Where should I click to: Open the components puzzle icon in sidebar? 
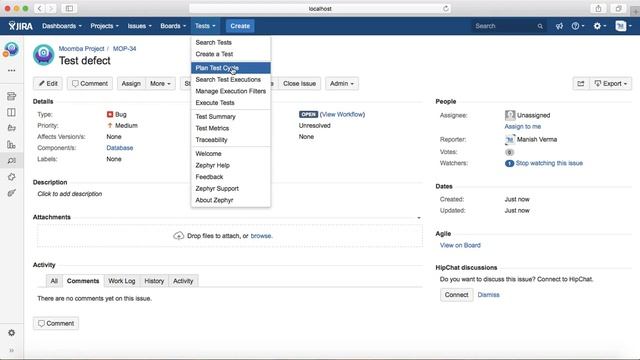click(11, 177)
